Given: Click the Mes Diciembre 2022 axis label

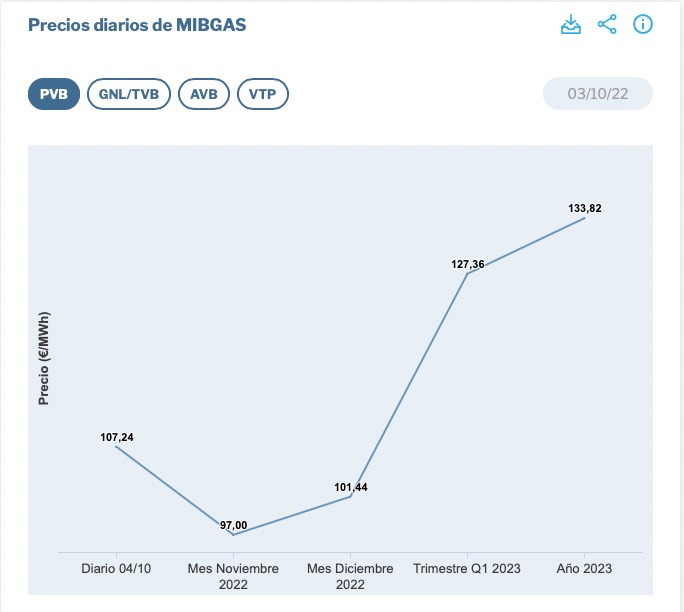Looking at the screenshot, I should tap(350, 576).
